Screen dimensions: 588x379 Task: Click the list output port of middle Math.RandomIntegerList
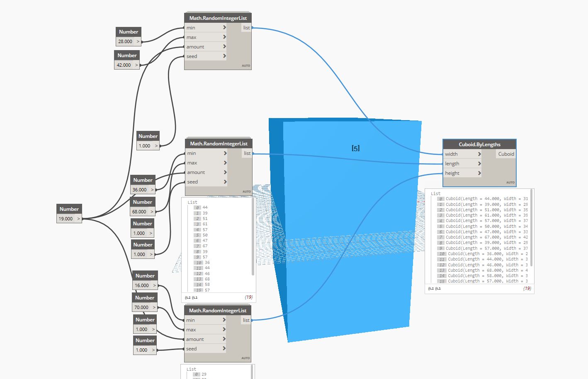point(247,153)
